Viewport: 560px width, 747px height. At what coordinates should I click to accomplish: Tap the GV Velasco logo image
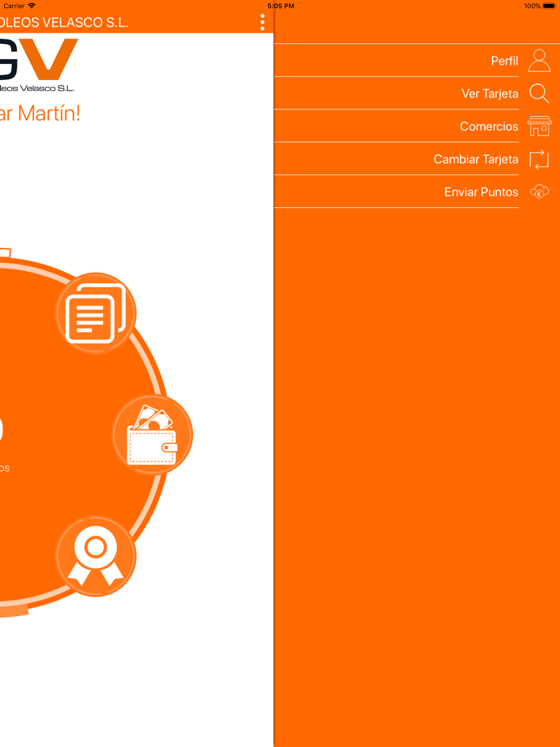[38, 64]
